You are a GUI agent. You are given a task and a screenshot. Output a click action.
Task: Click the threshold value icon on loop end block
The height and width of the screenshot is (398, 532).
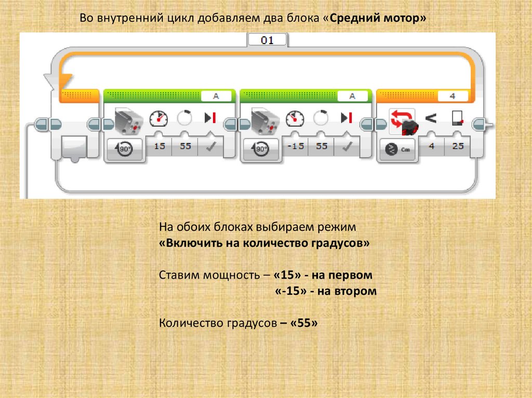(458, 119)
